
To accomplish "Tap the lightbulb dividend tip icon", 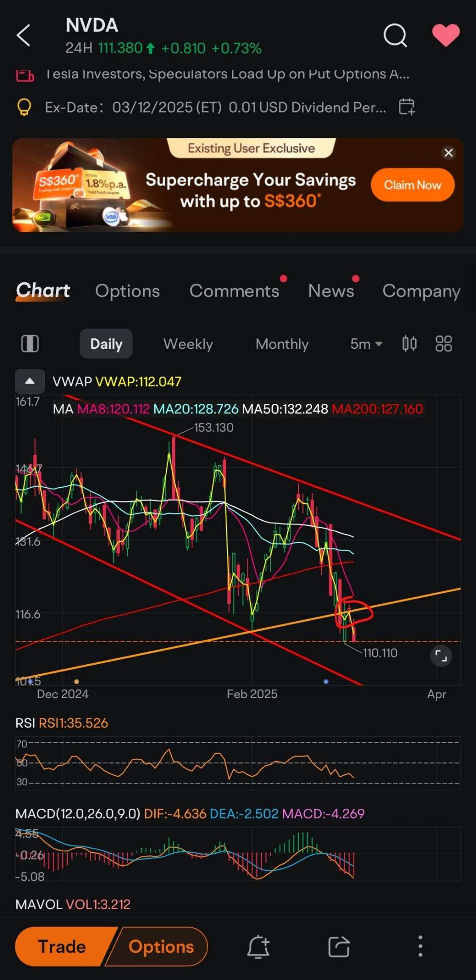I will point(24,107).
